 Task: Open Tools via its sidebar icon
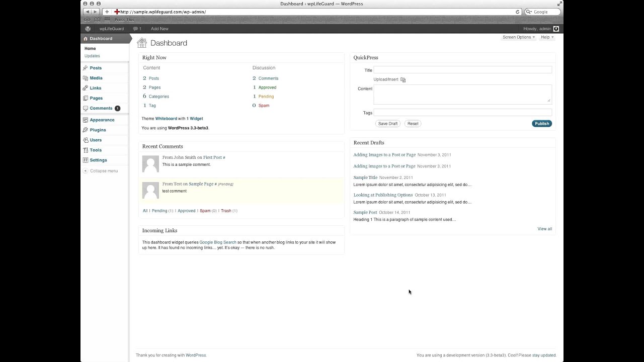coord(86,150)
